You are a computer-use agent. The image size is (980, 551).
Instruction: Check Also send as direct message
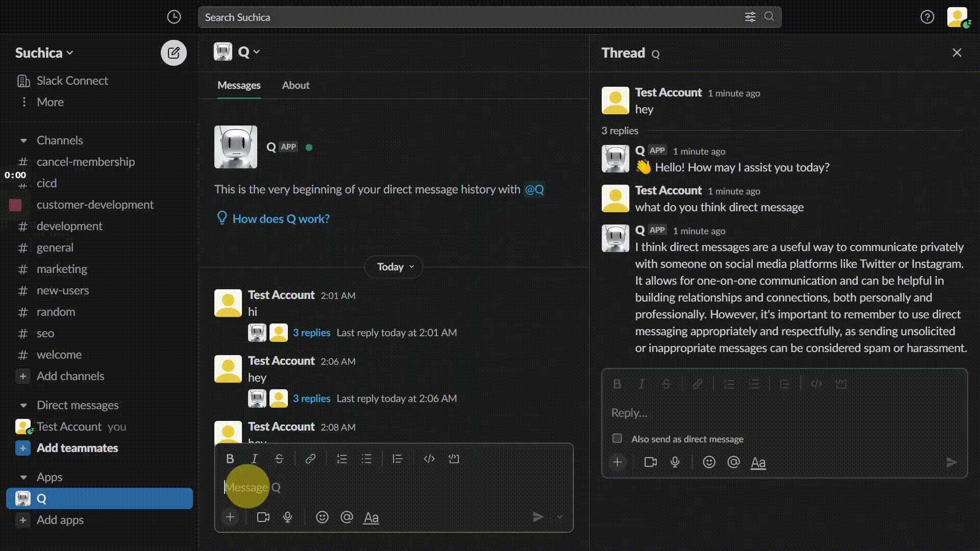click(617, 438)
